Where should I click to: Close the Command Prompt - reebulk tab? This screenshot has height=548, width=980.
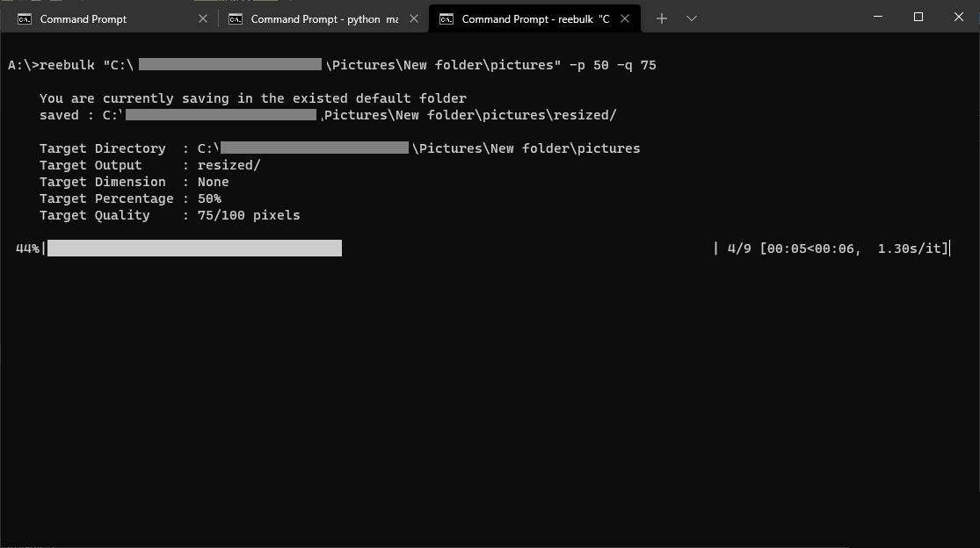[x=624, y=18]
